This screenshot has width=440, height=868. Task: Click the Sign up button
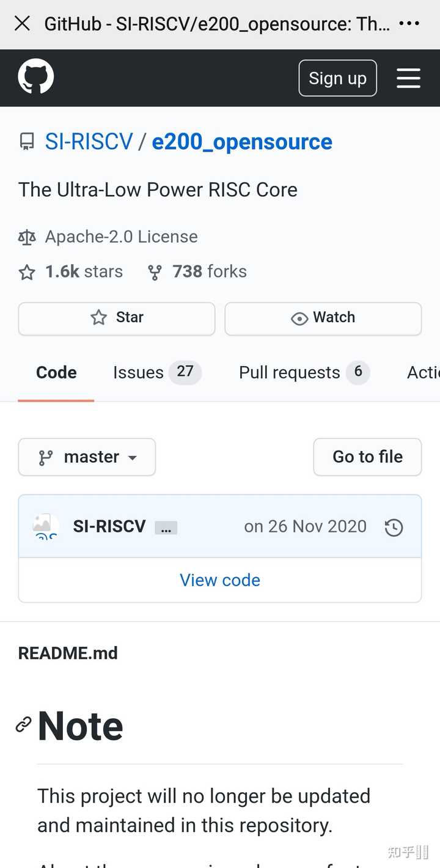coord(337,78)
